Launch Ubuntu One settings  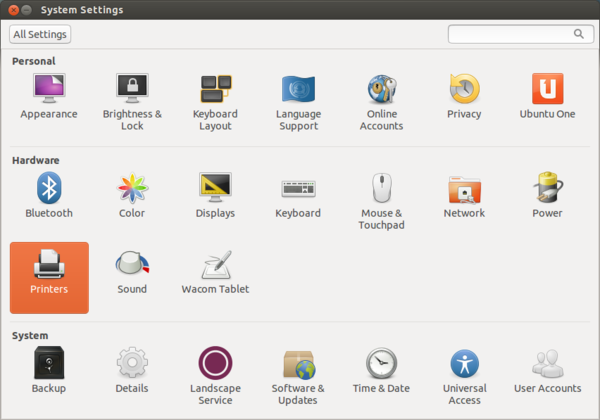pyautogui.click(x=548, y=97)
